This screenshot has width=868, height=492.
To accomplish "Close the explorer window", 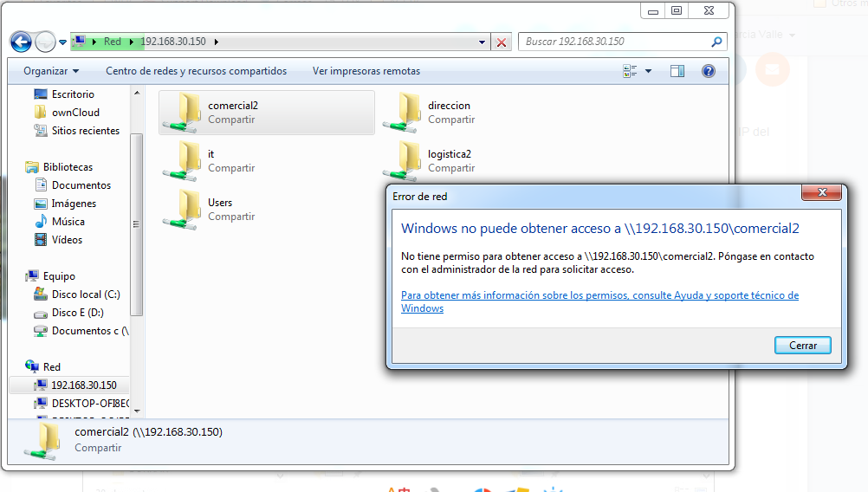I will [709, 11].
